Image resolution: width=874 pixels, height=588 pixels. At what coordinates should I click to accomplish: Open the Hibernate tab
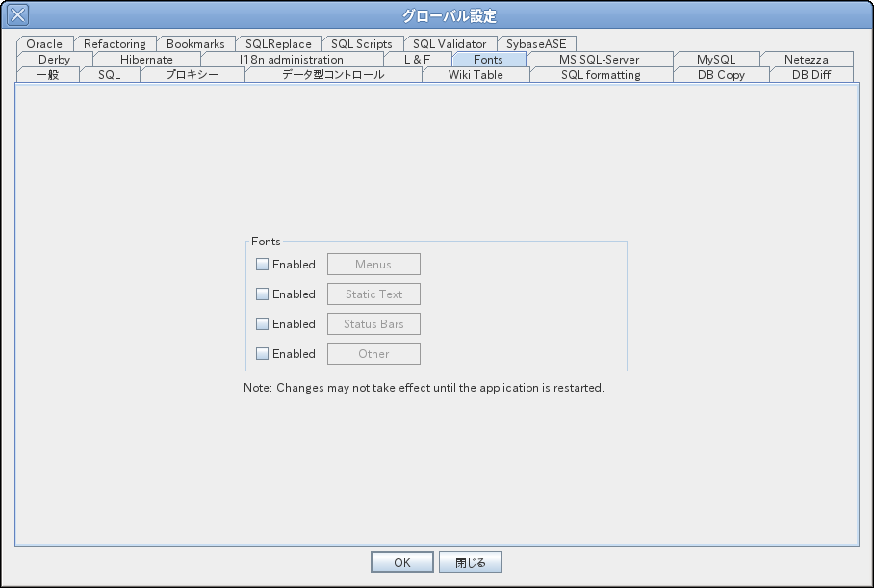[146, 59]
